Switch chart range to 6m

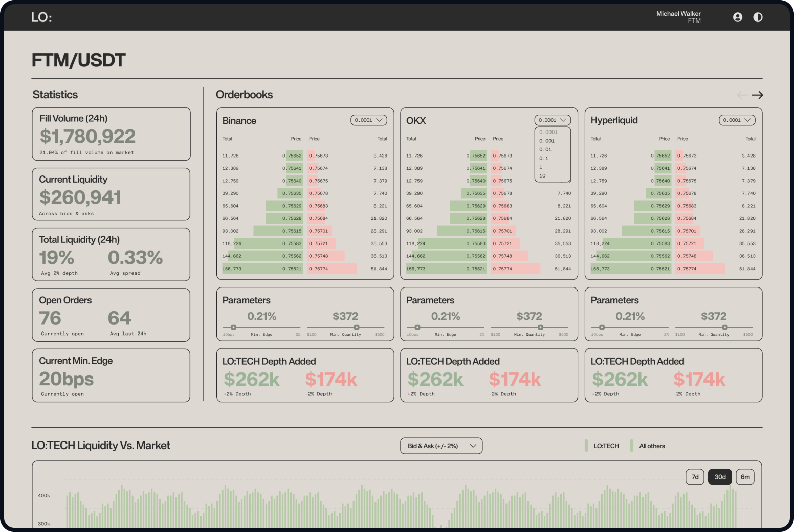(745, 477)
